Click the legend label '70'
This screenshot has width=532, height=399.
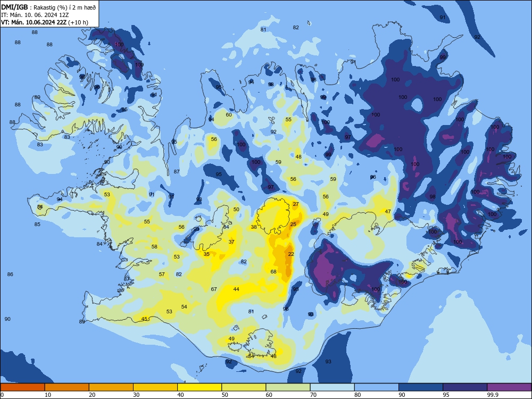(x=313, y=395)
